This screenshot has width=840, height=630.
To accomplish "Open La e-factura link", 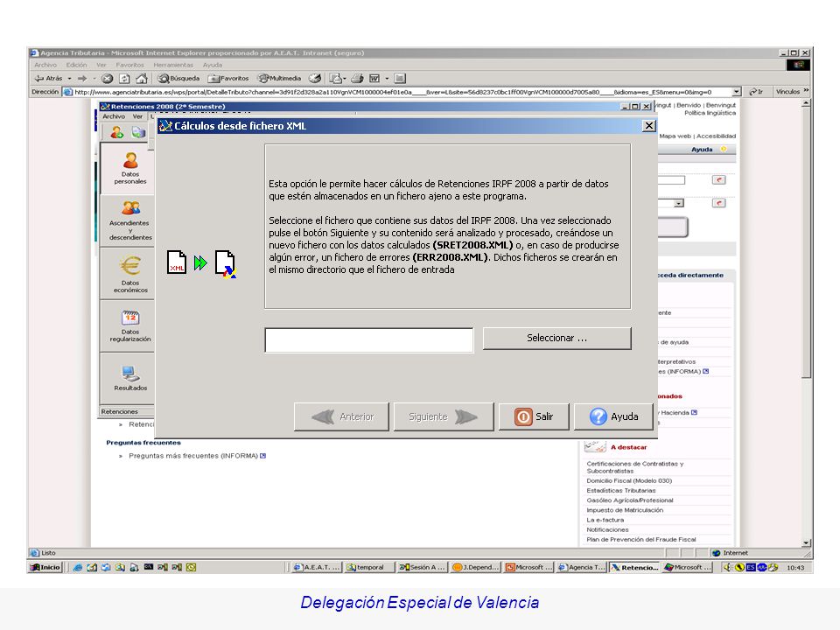I will pyautogui.click(x=605, y=520).
